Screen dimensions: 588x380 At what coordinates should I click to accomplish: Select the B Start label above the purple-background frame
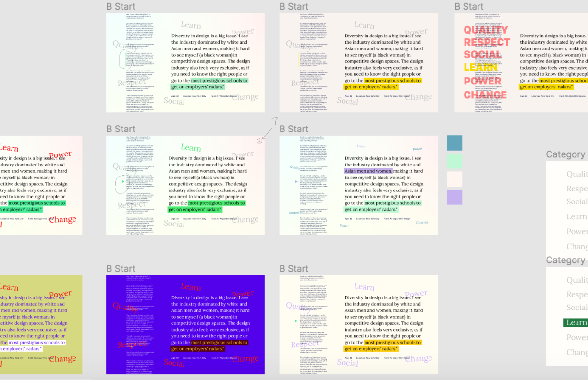[121, 269]
